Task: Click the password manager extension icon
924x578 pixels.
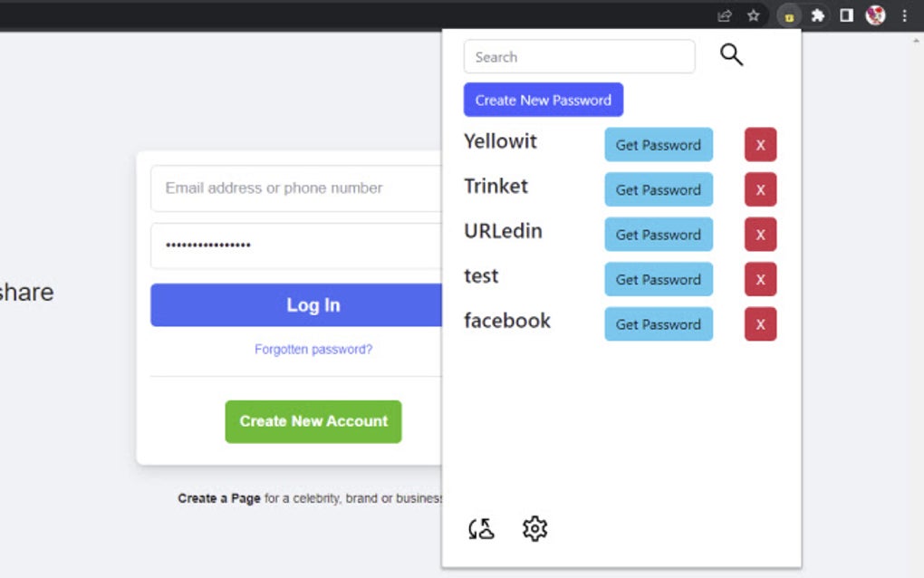Action: [789, 15]
